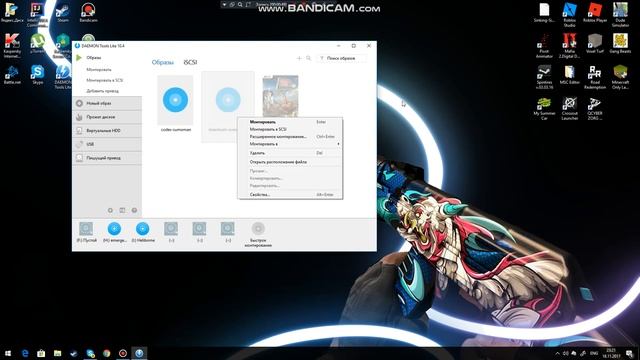Open Mafia 2 desktop shortcut
The height and width of the screenshot is (360, 640).
coord(569,46)
